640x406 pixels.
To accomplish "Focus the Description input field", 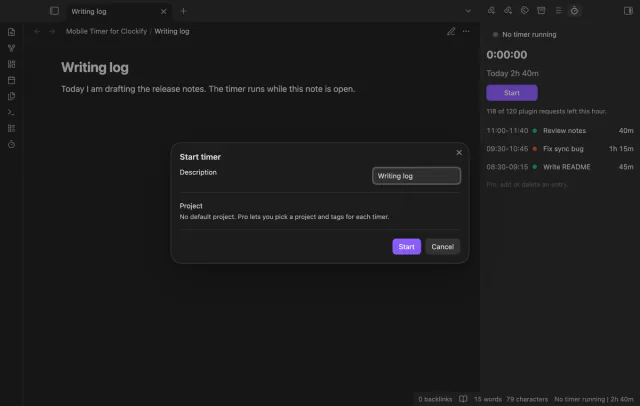I will (416, 176).
